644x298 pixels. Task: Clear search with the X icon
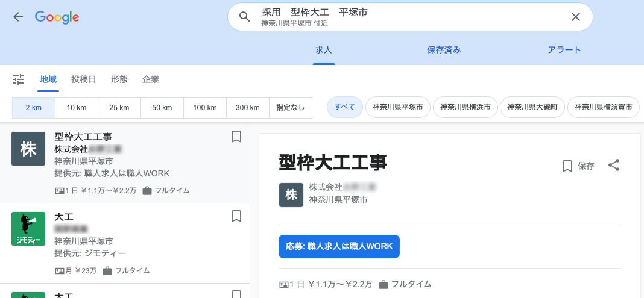pos(575,17)
